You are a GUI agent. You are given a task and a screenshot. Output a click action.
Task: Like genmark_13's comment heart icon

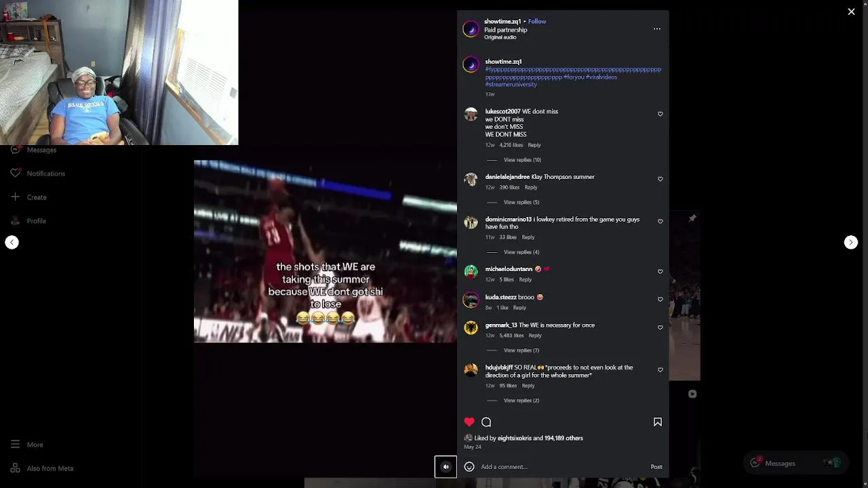coord(660,327)
